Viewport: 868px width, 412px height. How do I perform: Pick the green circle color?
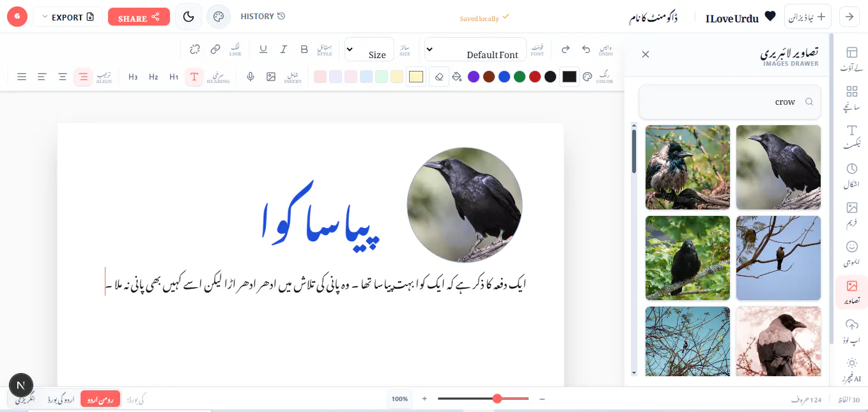(520, 77)
